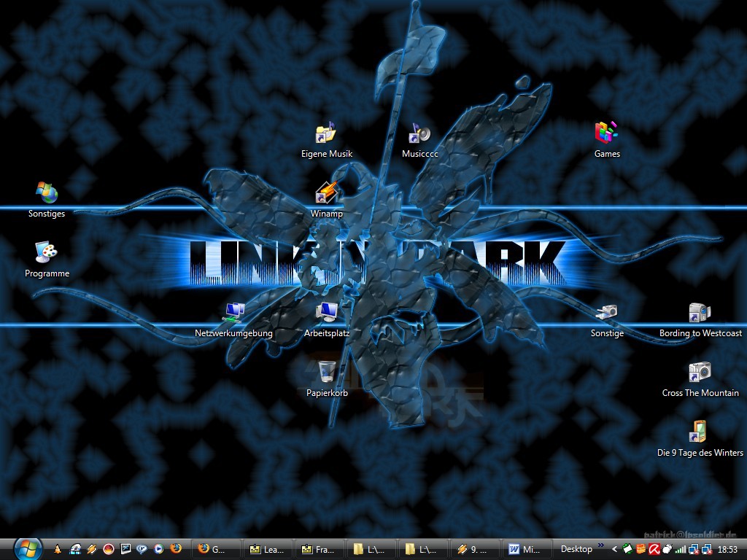Switch to the Firefox 'G...' taskbar window
Image resolution: width=747 pixels, height=560 pixels.
click(x=216, y=549)
